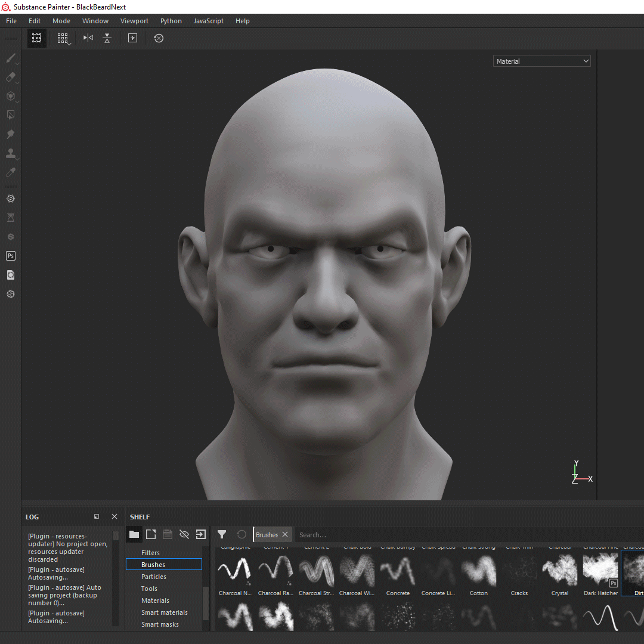This screenshot has width=644, height=644.
Task: Select the Paint brush tool
Action: tap(10, 57)
